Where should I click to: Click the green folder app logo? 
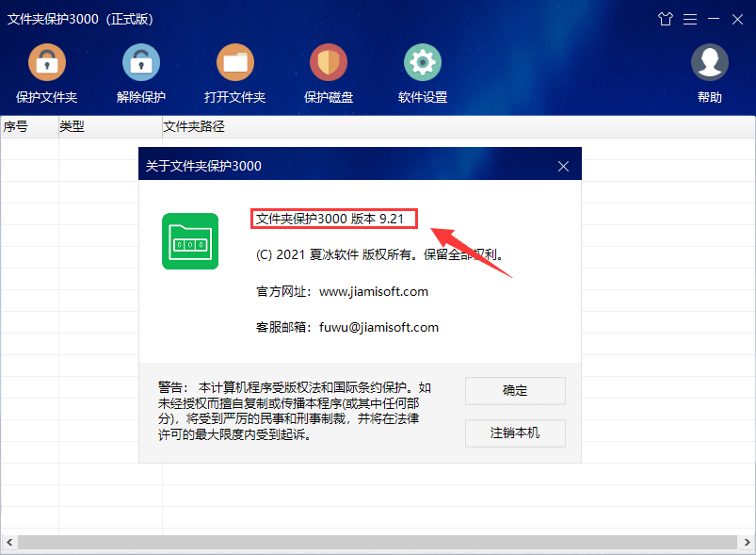190,241
